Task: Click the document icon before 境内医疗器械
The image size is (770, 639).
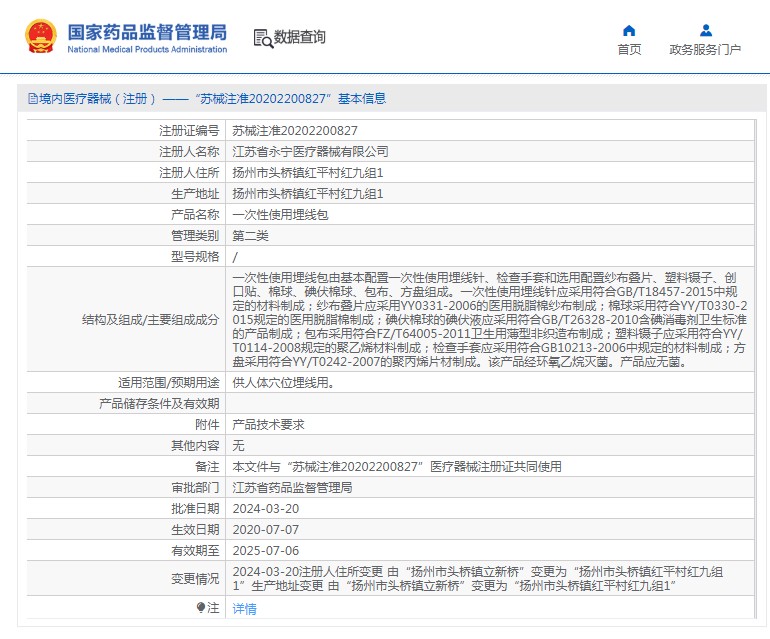Action: tap(32, 99)
